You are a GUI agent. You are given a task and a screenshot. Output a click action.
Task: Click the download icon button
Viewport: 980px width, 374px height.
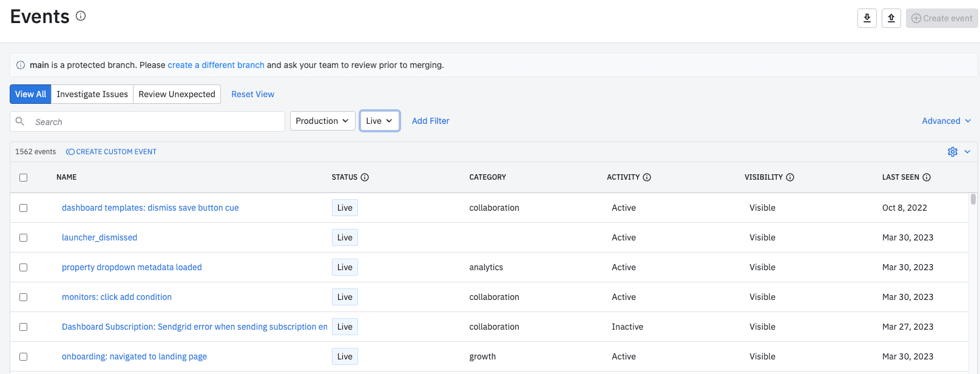click(x=867, y=18)
